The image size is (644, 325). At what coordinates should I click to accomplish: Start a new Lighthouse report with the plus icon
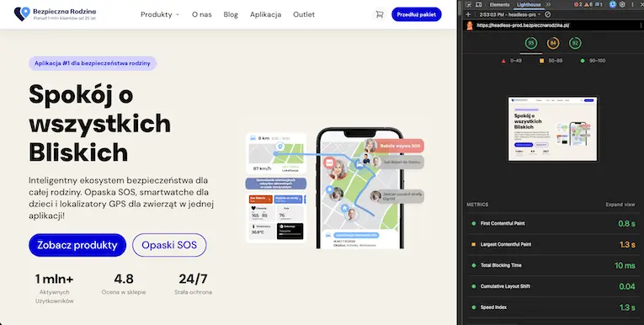point(469,14)
